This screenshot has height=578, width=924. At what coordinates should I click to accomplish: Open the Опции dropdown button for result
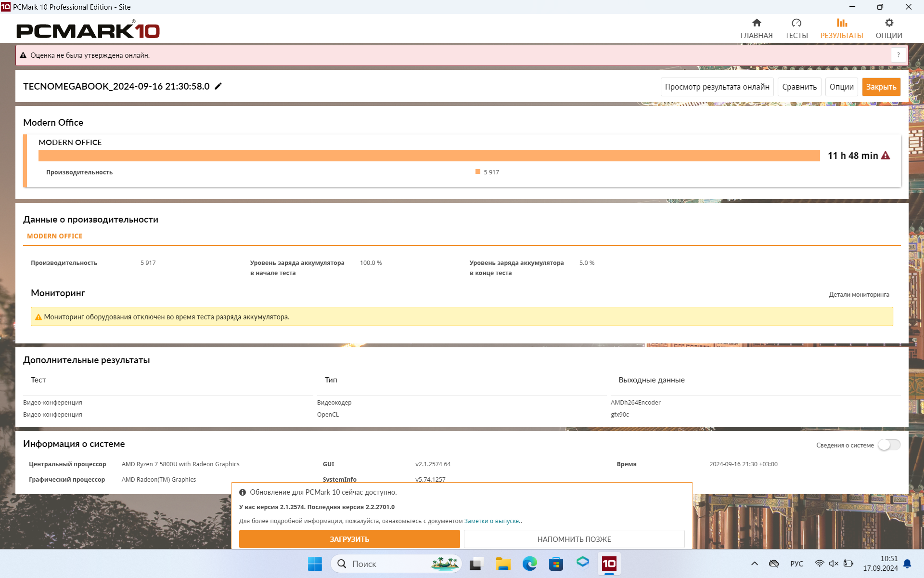tap(841, 87)
